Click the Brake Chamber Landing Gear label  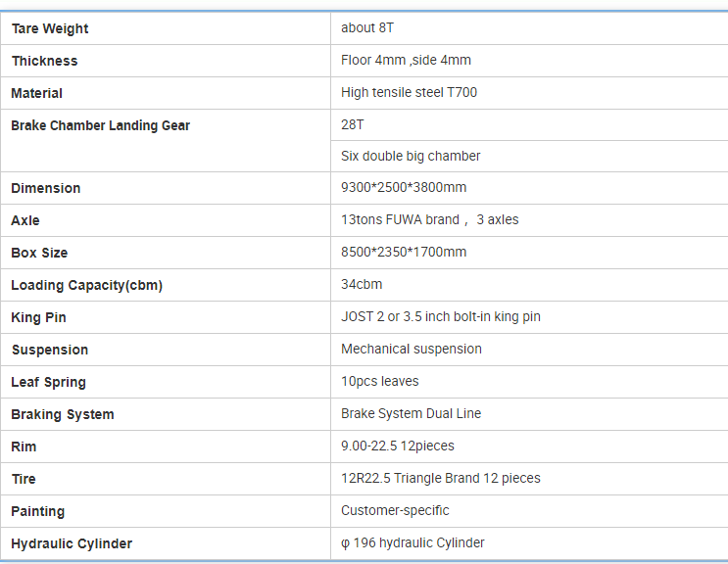click(101, 125)
